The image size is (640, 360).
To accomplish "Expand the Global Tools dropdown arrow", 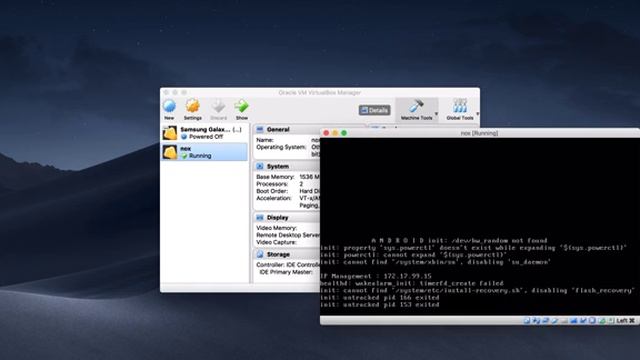I will [477, 114].
